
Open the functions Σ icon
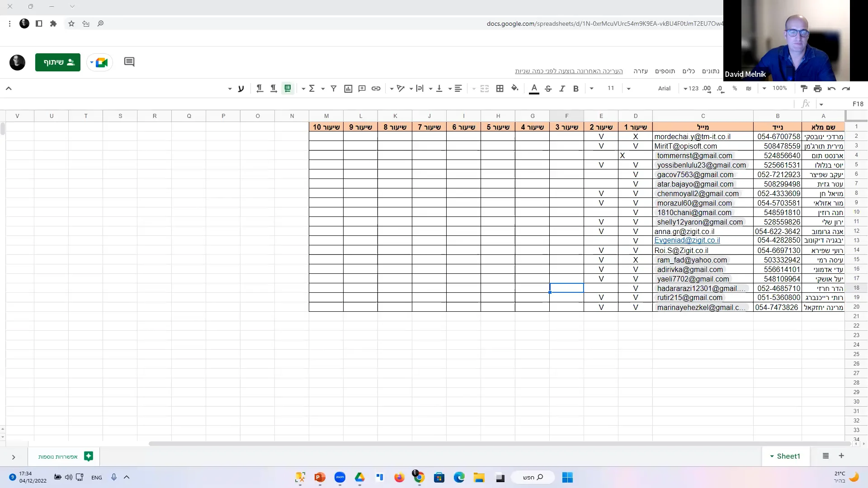click(x=312, y=88)
